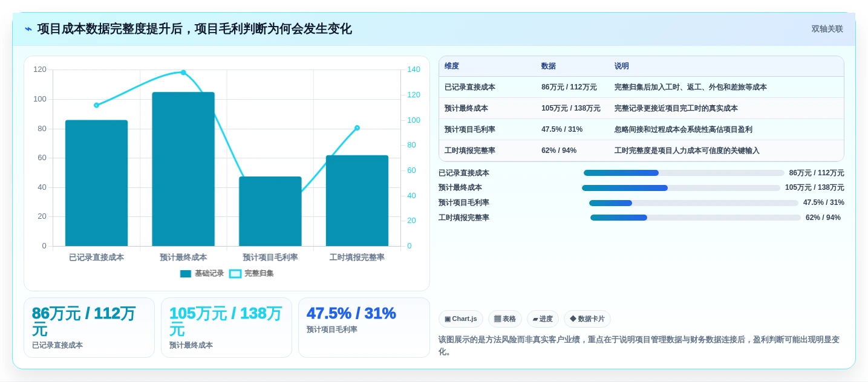Viewport: 868px width, 382px height.
Task: Click the 预计项目毛利率 bar in chart
Action: 270,212
